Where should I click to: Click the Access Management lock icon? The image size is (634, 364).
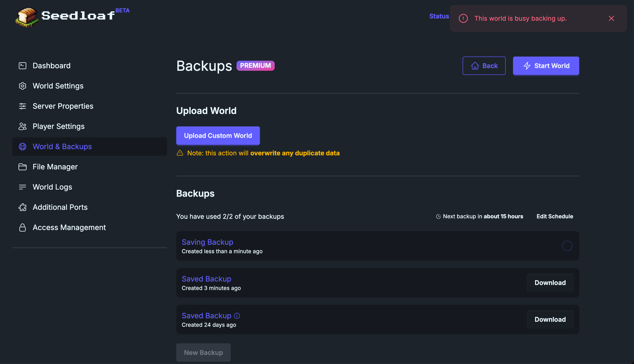[23, 227]
